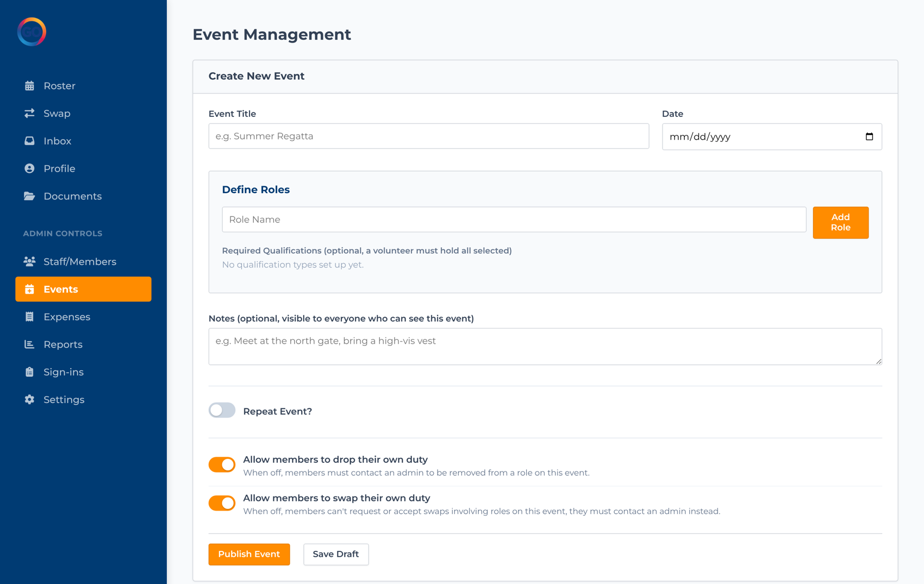Click the 'No qualification types set up yet.' text
This screenshot has height=584, width=924.
[x=293, y=265]
